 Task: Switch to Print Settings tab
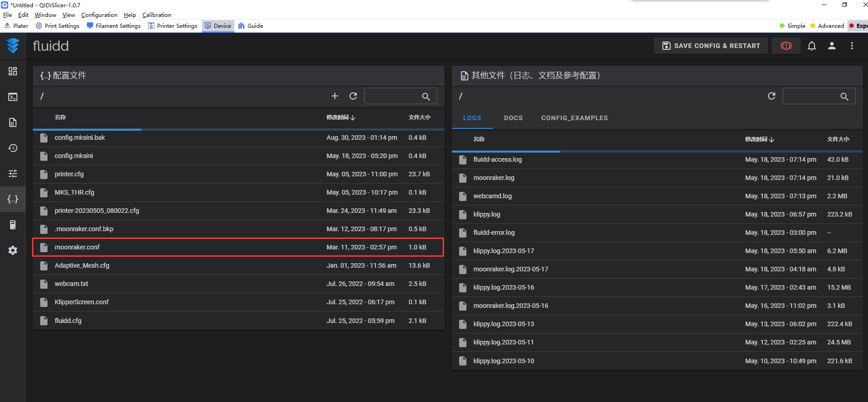click(x=58, y=26)
